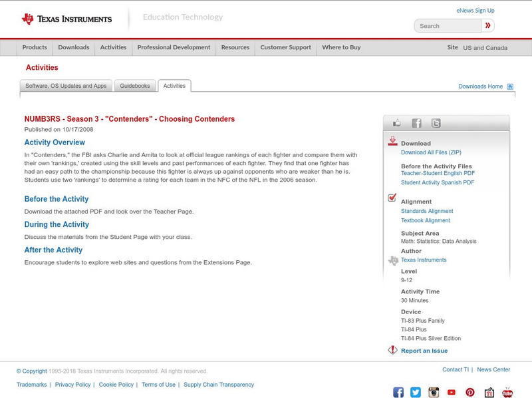The image size is (532, 398).
Task: Click the TI-84 Plus Silver Edition text
Action: coord(431,339)
